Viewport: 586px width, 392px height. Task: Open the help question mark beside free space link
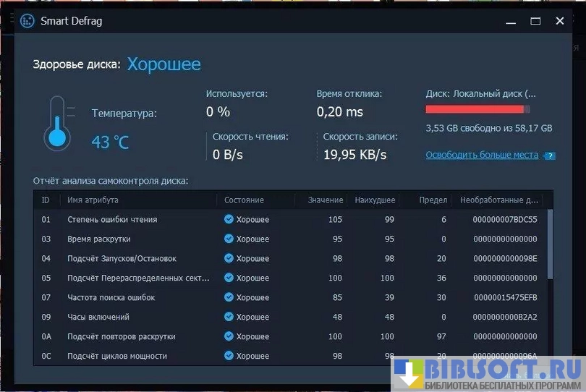[550, 155]
